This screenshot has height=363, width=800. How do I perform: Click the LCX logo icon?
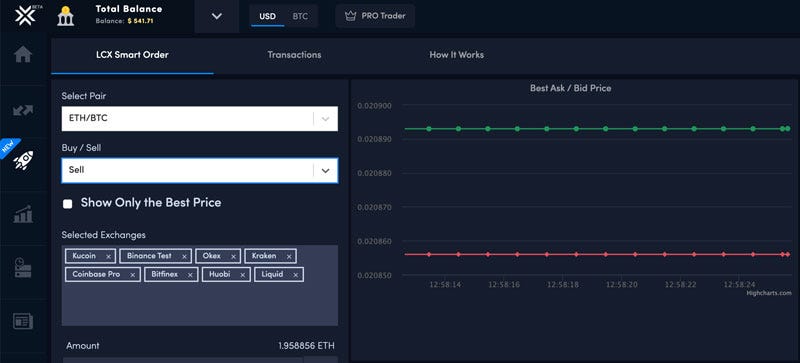(x=24, y=16)
